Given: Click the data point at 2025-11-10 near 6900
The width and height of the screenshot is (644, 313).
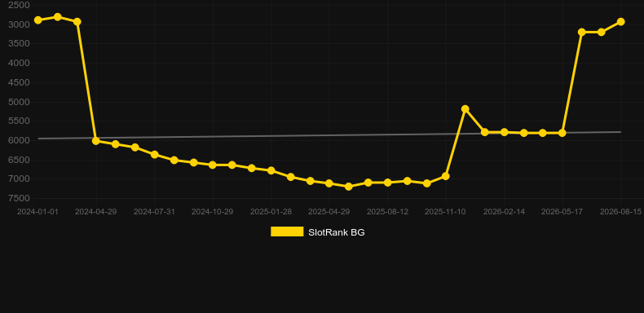Looking at the screenshot, I should coord(445,176).
